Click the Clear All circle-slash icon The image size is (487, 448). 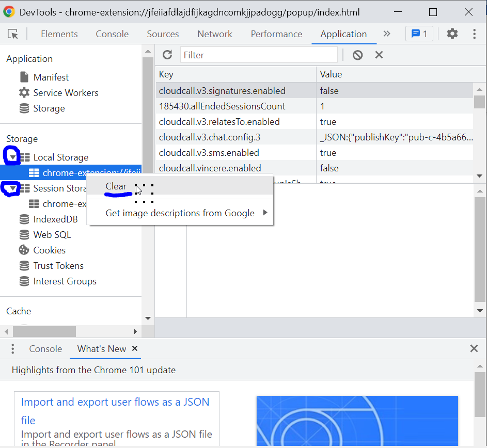point(357,55)
